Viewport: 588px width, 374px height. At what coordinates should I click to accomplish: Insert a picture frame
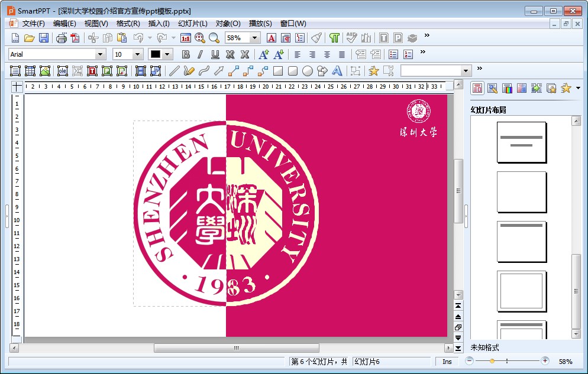(x=45, y=71)
